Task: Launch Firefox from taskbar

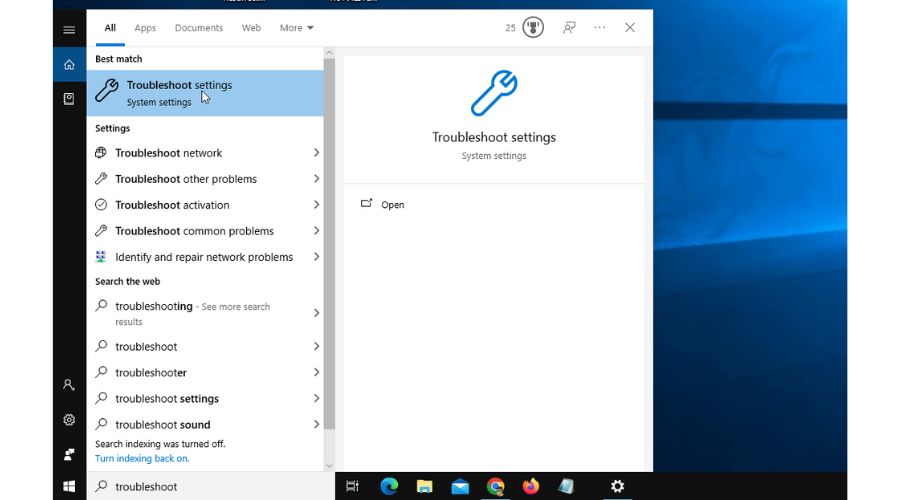Action: point(530,486)
